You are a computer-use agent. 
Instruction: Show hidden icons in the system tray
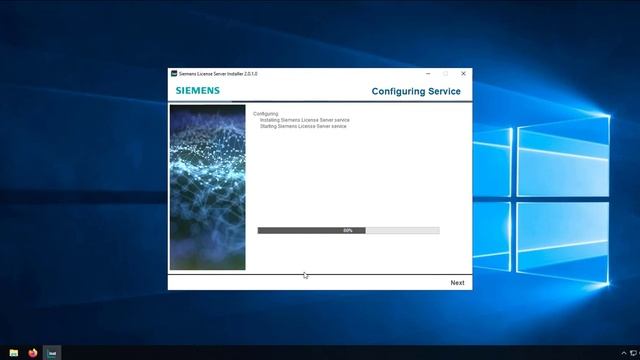pyautogui.click(x=624, y=353)
